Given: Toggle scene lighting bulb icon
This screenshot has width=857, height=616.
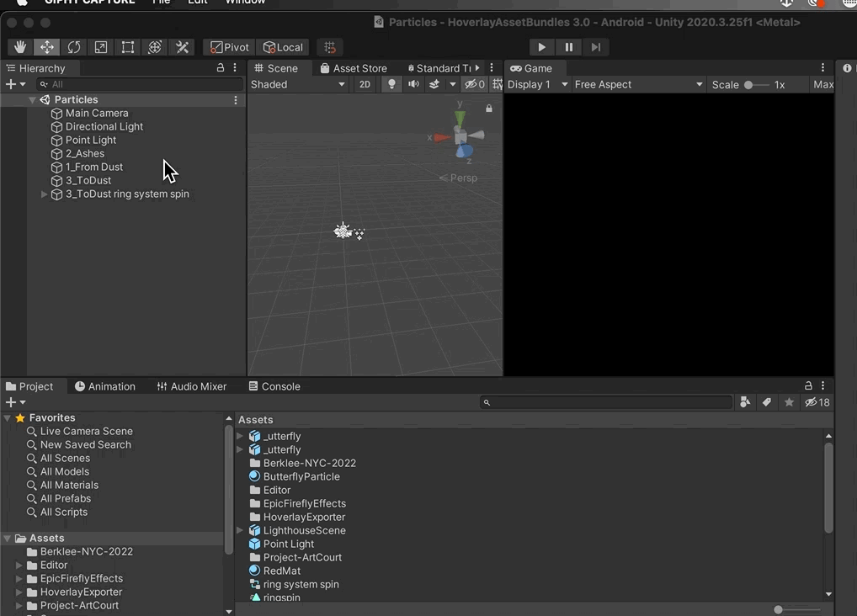Looking at the screenshot, I should click(391, 84).
